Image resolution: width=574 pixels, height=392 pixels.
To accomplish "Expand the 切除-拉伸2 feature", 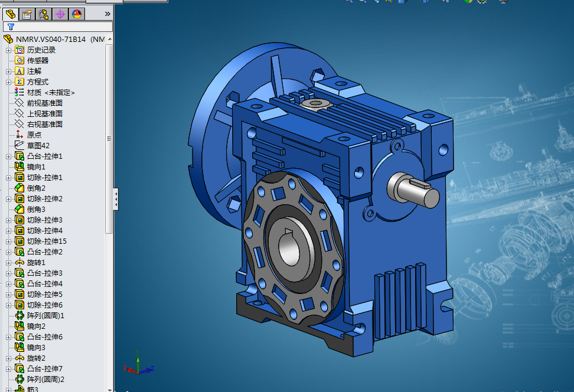I will [8, 199].
